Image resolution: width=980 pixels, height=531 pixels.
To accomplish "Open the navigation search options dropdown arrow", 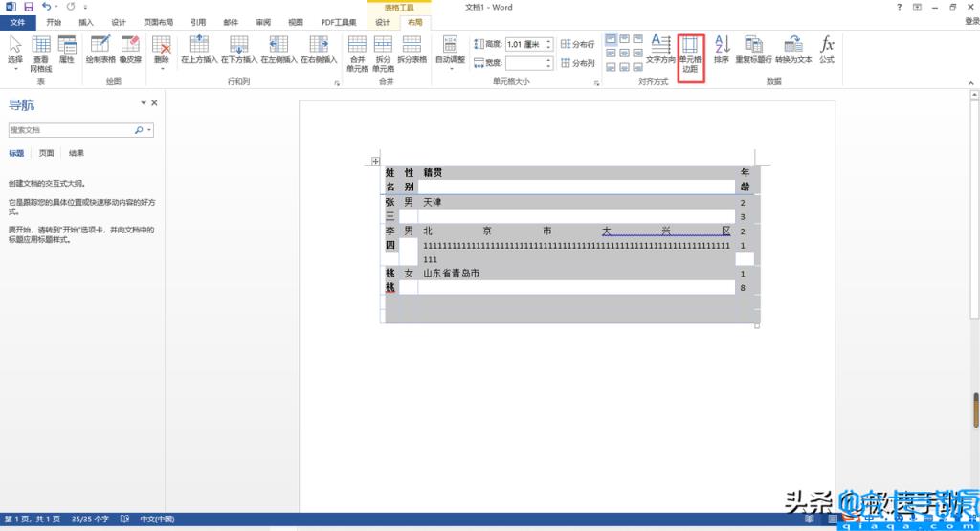I will point(150,130).
